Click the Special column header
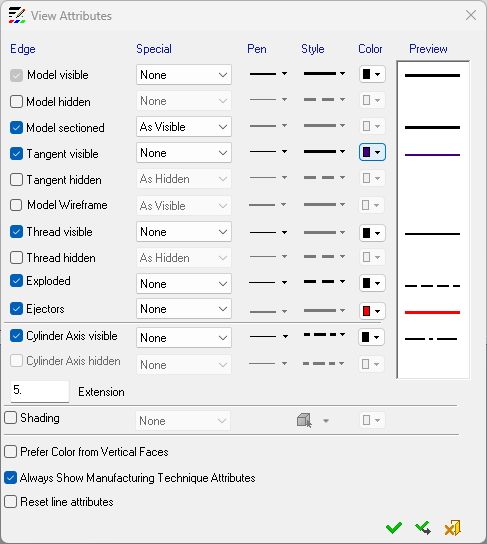Screen dimensions: 487x544 (154, 49)
